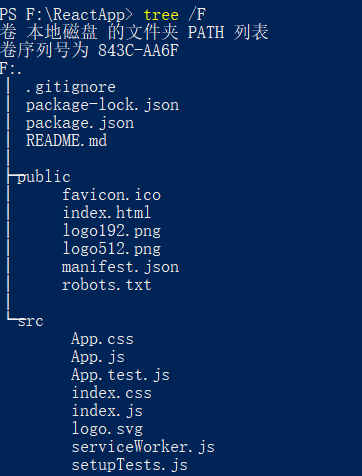Click robots.txt file name
Viewport: 362px width, 476px height.
point(106,285)
